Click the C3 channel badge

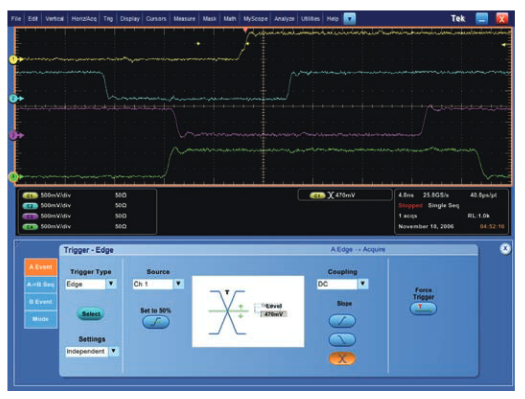[30, 216]
